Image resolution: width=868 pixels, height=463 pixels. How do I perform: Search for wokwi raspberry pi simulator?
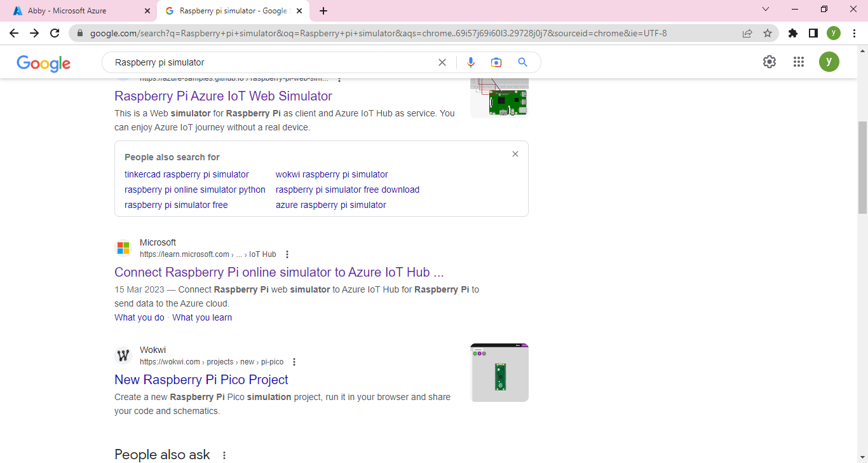pos(332,174)
